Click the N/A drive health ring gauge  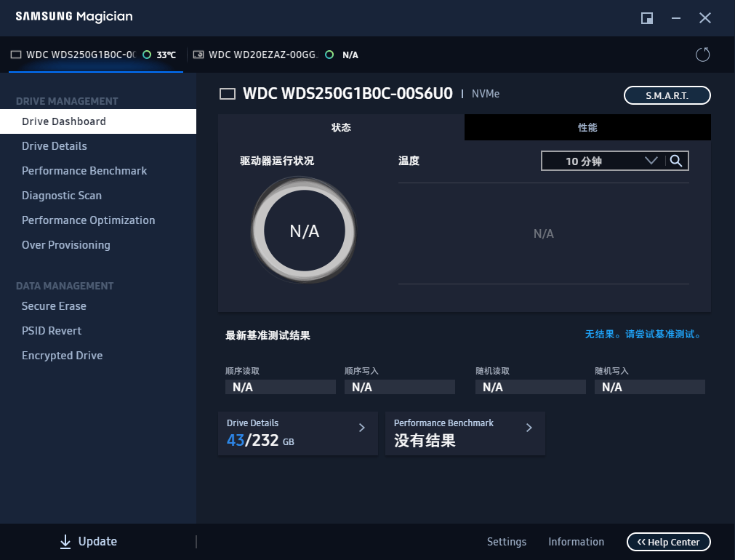click(x=304, y=231)
